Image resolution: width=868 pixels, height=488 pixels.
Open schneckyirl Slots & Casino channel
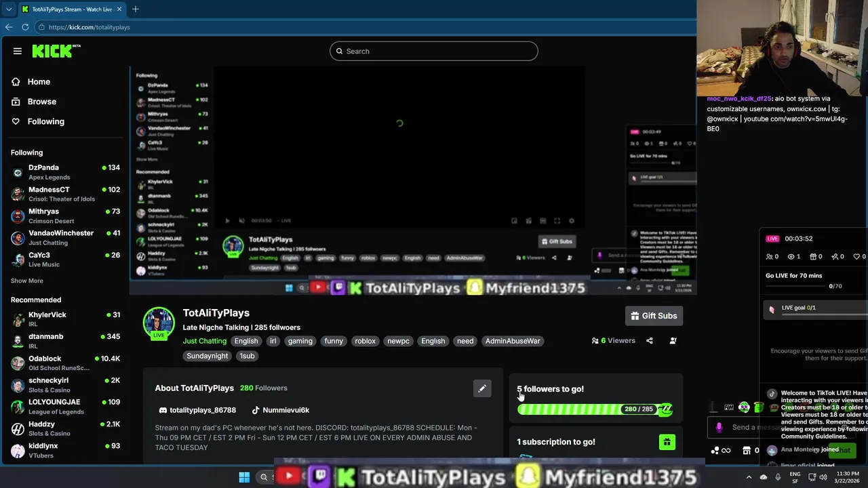[65, 385]
